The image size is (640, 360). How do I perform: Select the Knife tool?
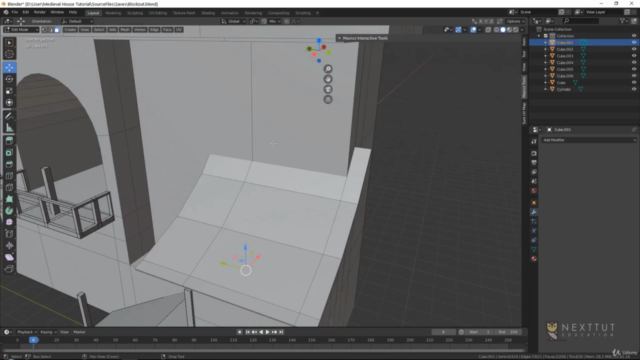pos(9,187)
